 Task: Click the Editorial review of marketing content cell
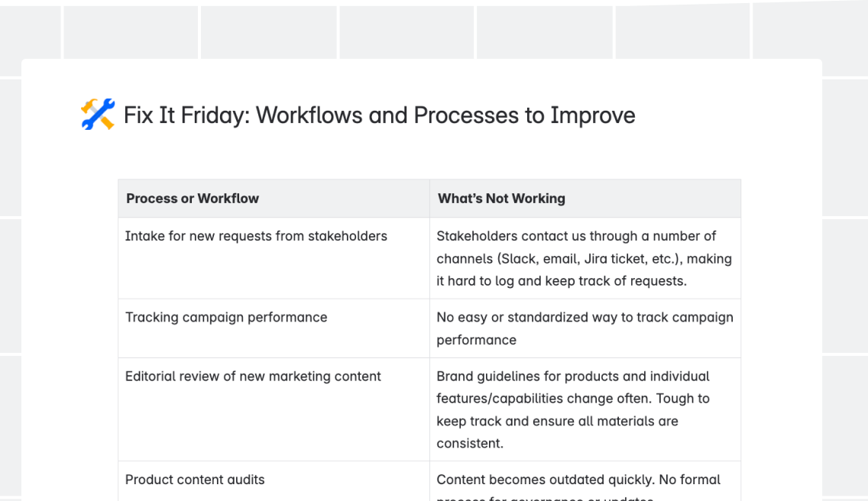click(274, 409)
